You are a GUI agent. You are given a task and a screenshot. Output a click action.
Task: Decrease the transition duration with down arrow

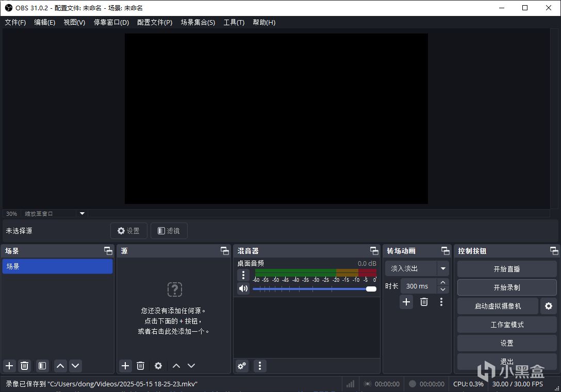[443, 290]
